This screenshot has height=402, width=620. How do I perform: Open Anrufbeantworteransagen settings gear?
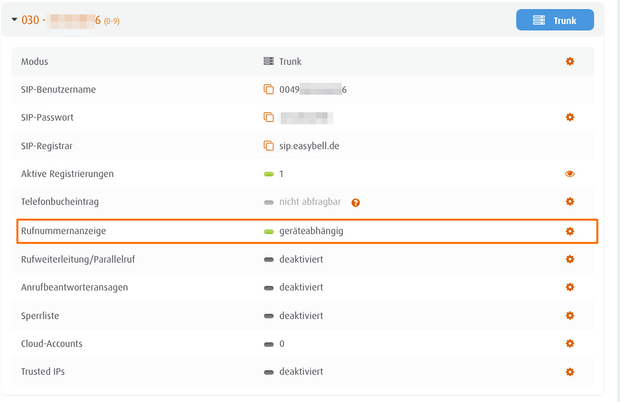570,288
